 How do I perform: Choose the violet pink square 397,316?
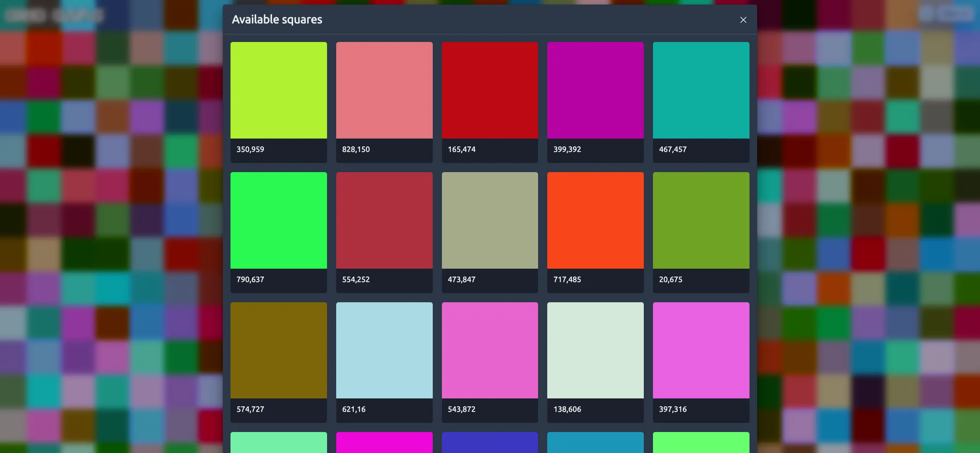point(701,350)
